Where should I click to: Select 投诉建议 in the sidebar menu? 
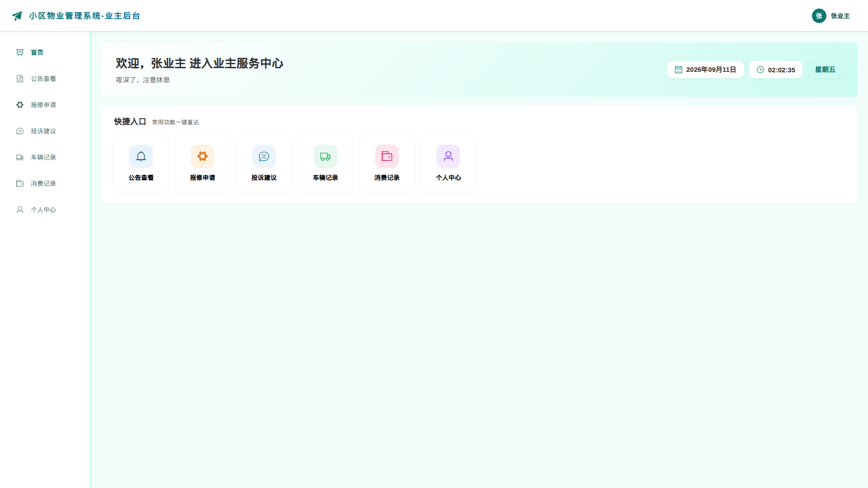(45, 131)
